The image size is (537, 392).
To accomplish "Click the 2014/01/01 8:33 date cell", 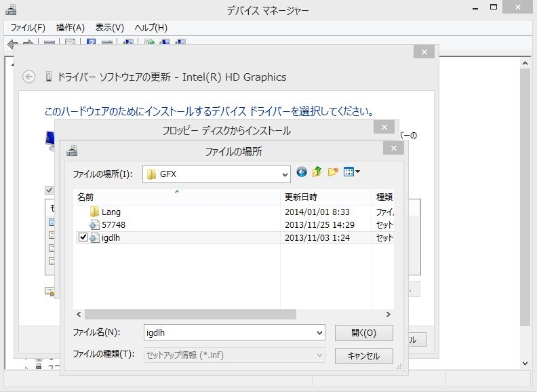I will (x=317, y=212).
